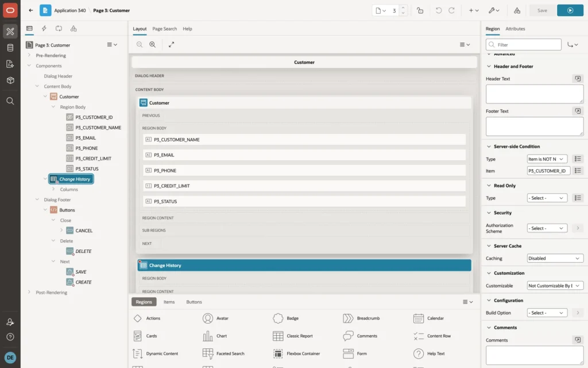Switch to the Attributes tab

coord(515,29)
